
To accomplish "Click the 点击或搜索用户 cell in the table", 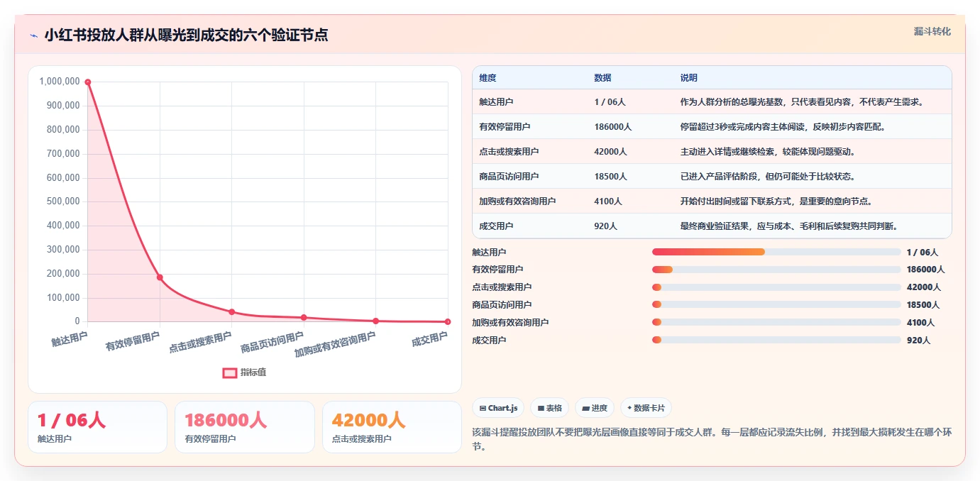I will (x=509, y=152).
